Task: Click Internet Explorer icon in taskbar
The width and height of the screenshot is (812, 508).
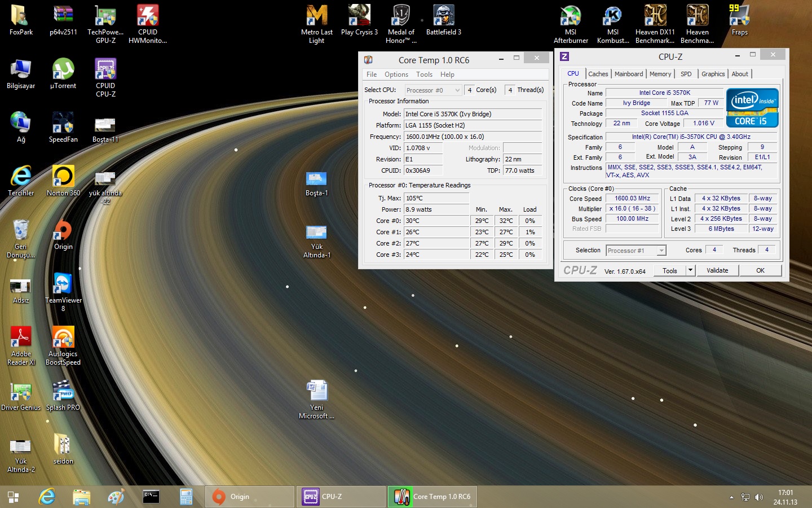Action: (47, 497)
